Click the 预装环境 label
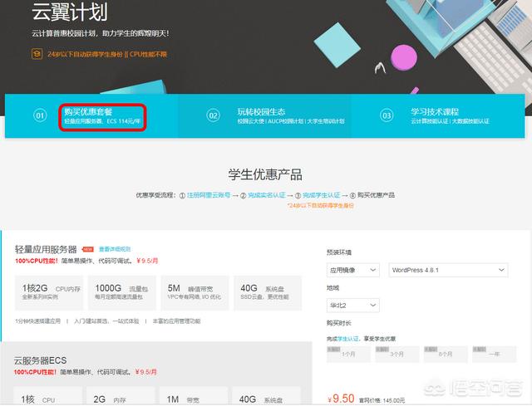532x406 pixels. [x=339, y=252]
